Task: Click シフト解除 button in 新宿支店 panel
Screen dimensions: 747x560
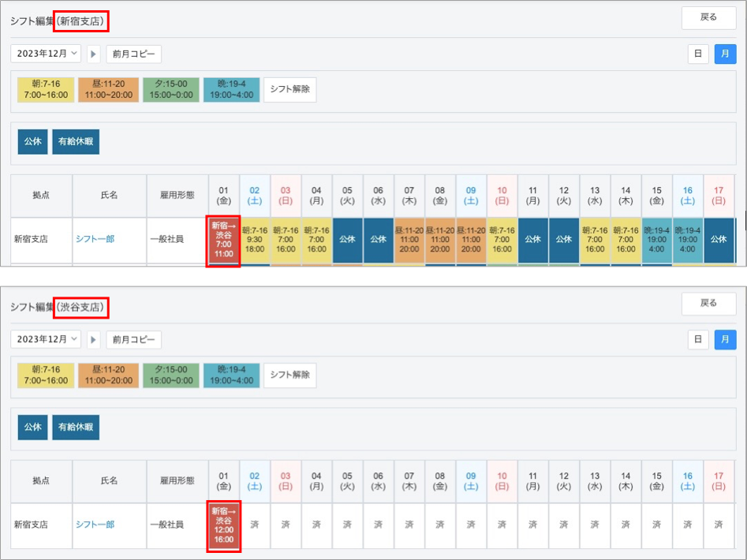Action: pos(289,89)
